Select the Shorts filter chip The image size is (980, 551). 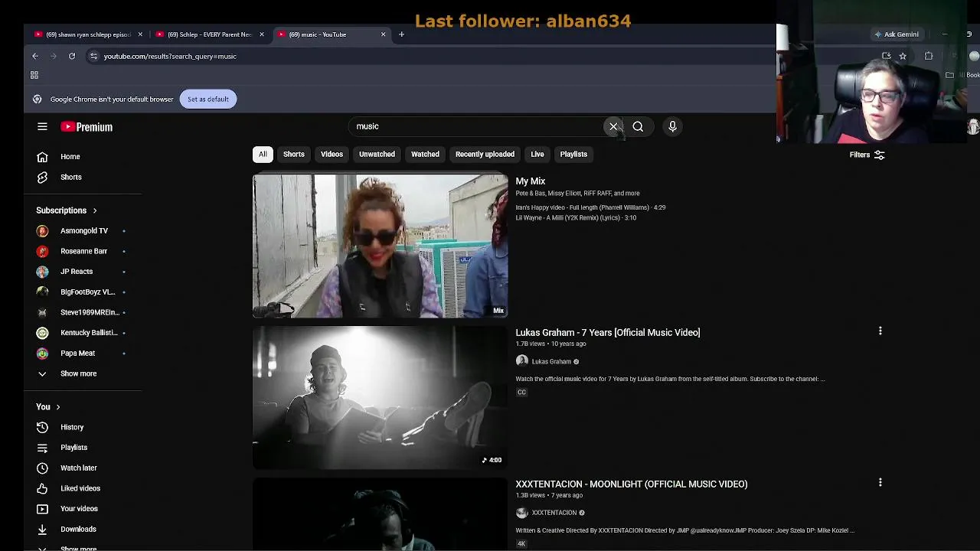pyautogui.click(x=294, y=155)
